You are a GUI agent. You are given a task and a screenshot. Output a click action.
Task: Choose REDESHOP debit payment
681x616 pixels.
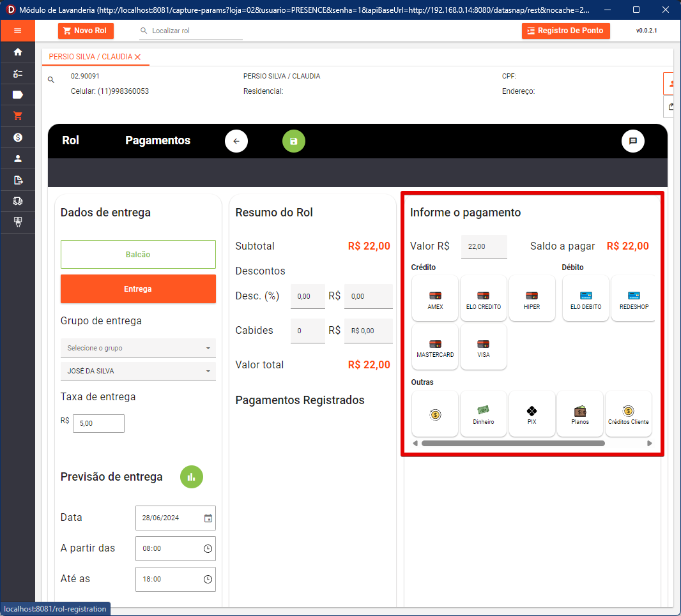click(634, 299)
